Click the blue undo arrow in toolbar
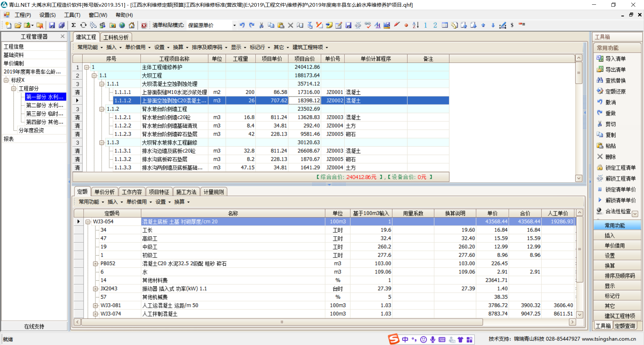The image size is (644, 345). [242, 25]
